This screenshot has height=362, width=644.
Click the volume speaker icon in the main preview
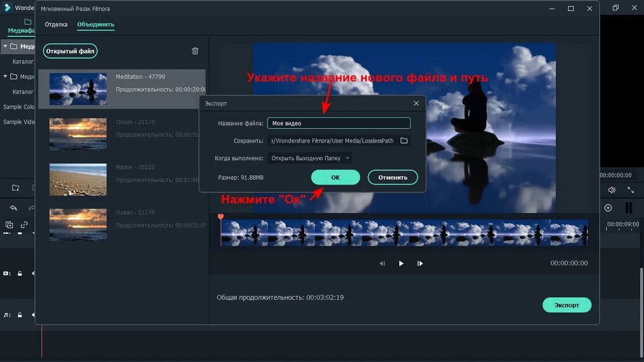coord(612,190)
